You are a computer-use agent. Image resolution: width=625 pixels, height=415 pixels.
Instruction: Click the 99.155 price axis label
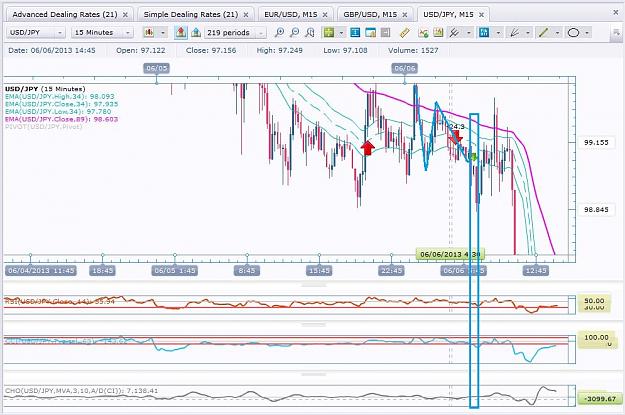(596, 142)
